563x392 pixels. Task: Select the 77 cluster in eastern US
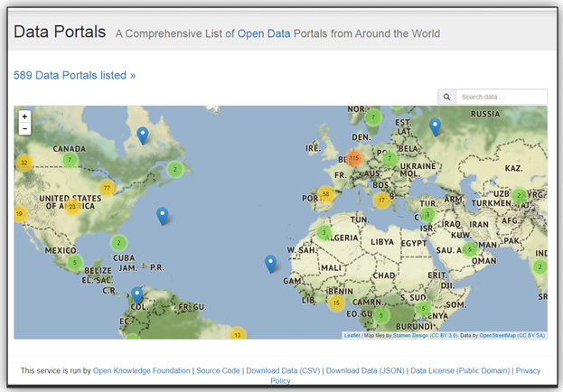(108, 188)
